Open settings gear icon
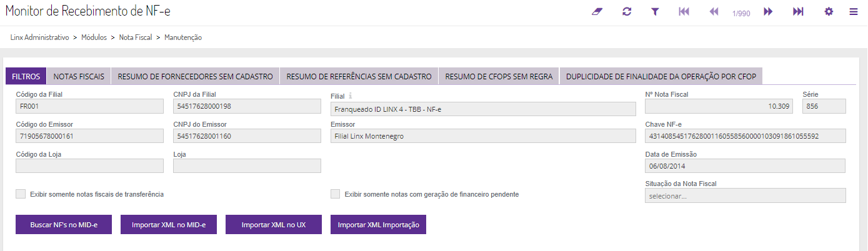The width and height of the screenshot is (868, 251). point(829,12)
